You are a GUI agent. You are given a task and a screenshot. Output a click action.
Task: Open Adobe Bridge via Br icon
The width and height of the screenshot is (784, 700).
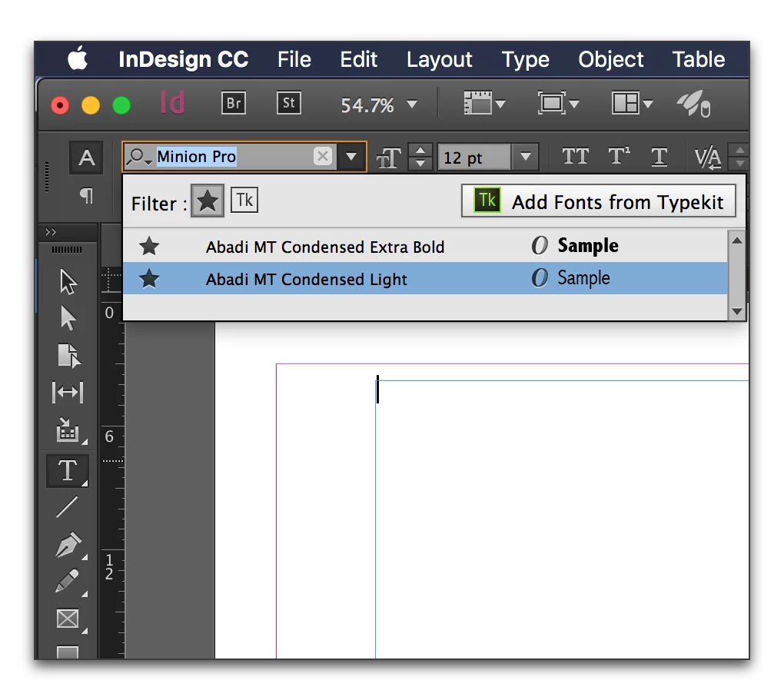click(x=234, y=103)
